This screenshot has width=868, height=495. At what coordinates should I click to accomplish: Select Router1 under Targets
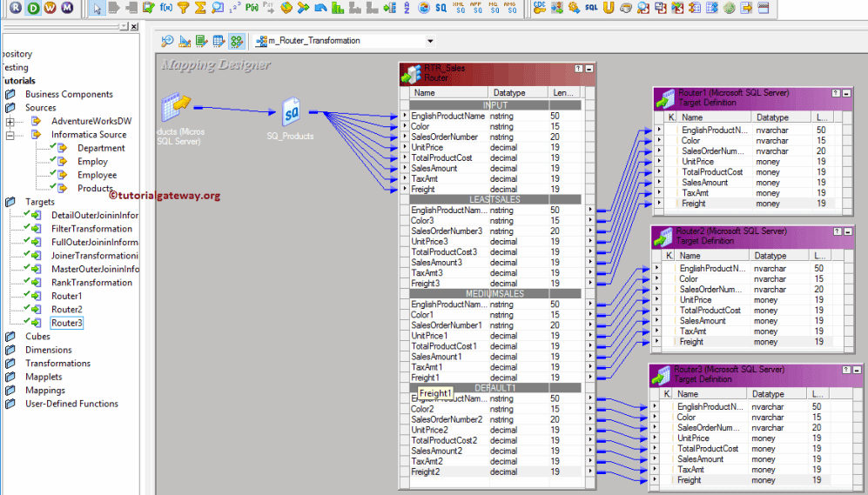[x=66, y=296]
